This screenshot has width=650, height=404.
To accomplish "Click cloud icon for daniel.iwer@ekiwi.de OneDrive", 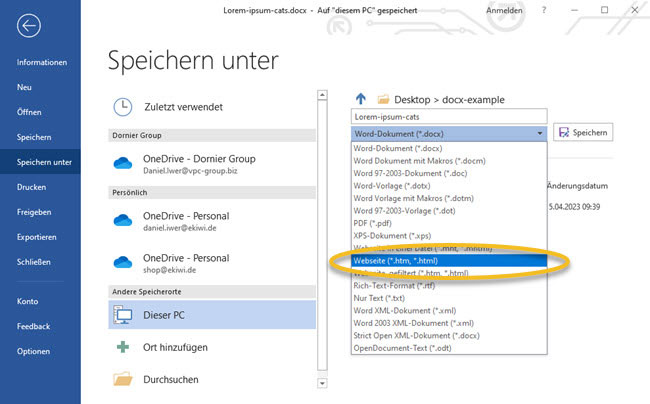I will click(x=123, y=220).
